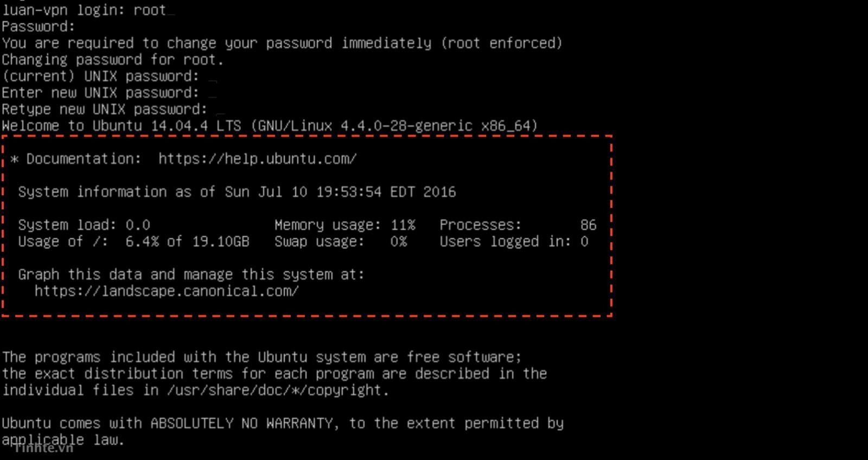Viewport: 868px width, 460px height.
Task: Click the landscape.canonical.com URL
Action: [167, 291]
